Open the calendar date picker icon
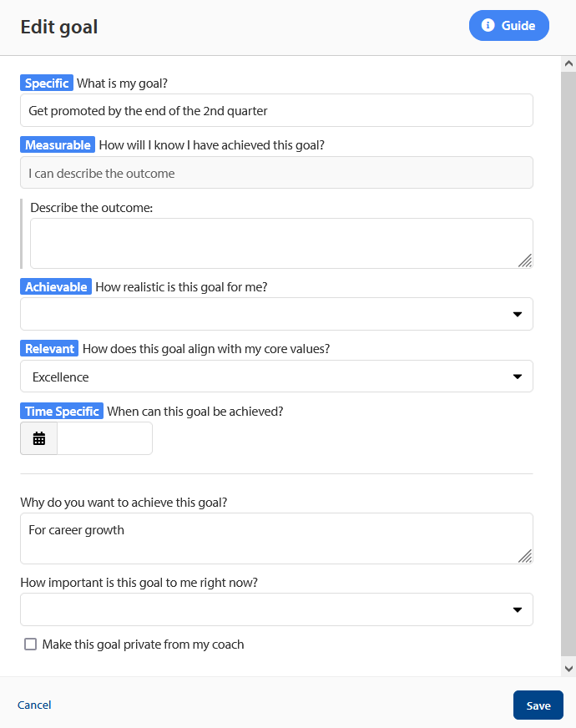 pyautogui.click(x=39, y=438)
